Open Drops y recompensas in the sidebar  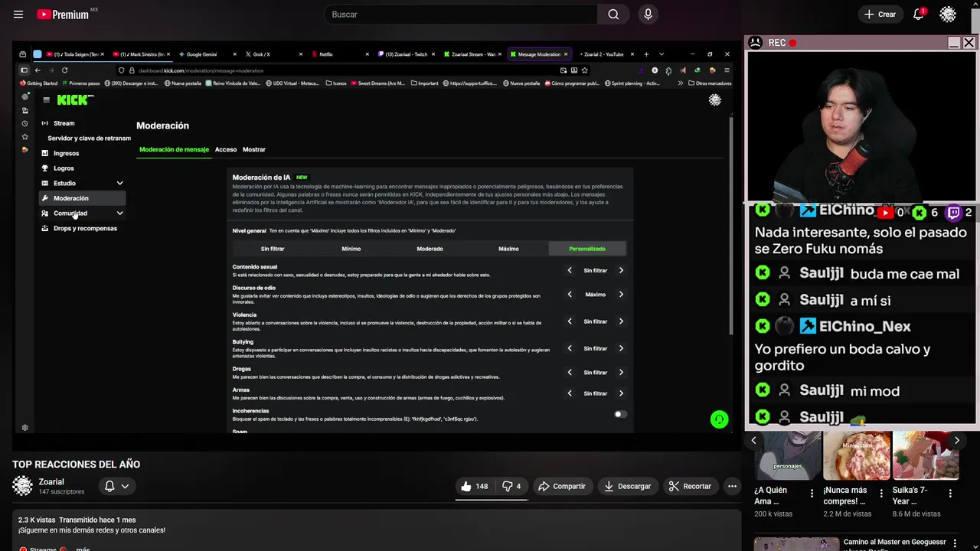click(85, 228)
